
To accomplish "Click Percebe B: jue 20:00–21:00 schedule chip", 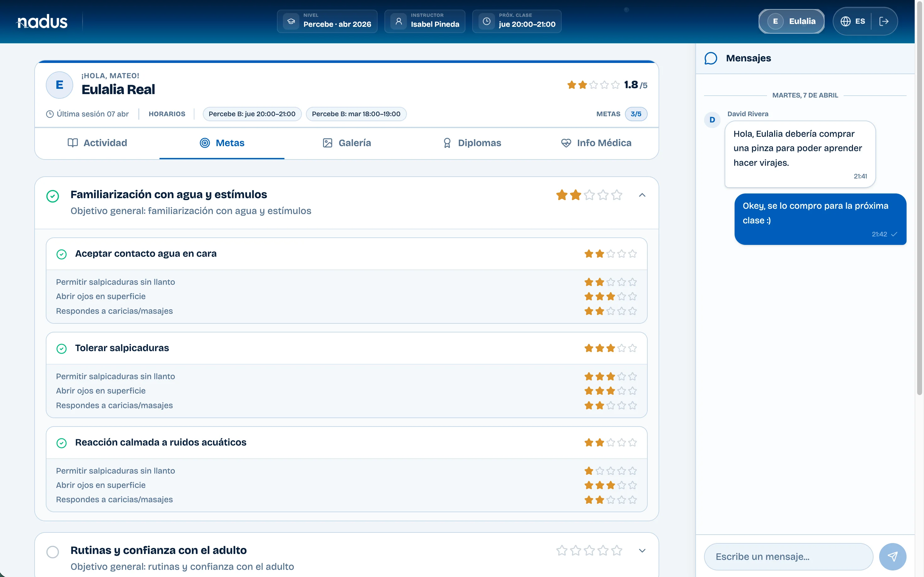I will tap(252, 114).
